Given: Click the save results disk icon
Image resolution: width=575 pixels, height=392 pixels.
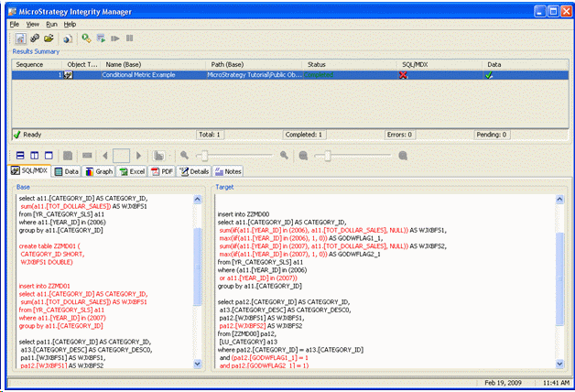Looking at the screenshot, I should click(x=68, y=156).
